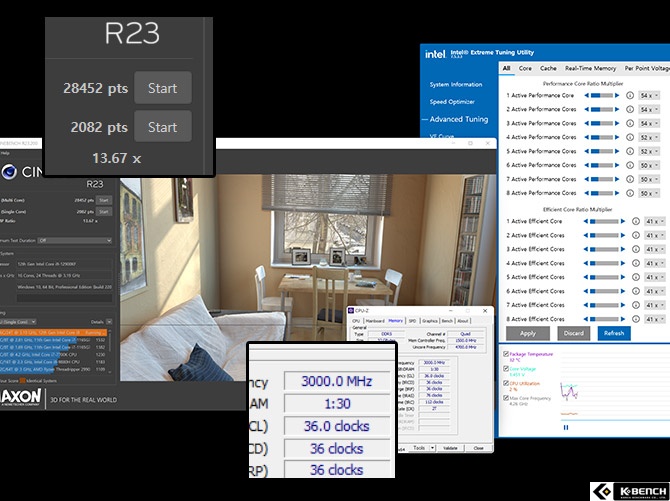Click 3 Active Efficient Cores slider
Viewport: 670px width, 501px height.
tap(604, 249)
